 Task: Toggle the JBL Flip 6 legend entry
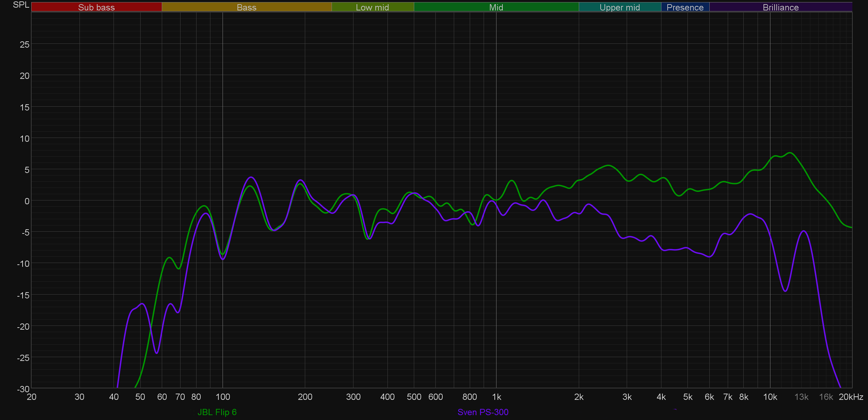coord(217,412)
